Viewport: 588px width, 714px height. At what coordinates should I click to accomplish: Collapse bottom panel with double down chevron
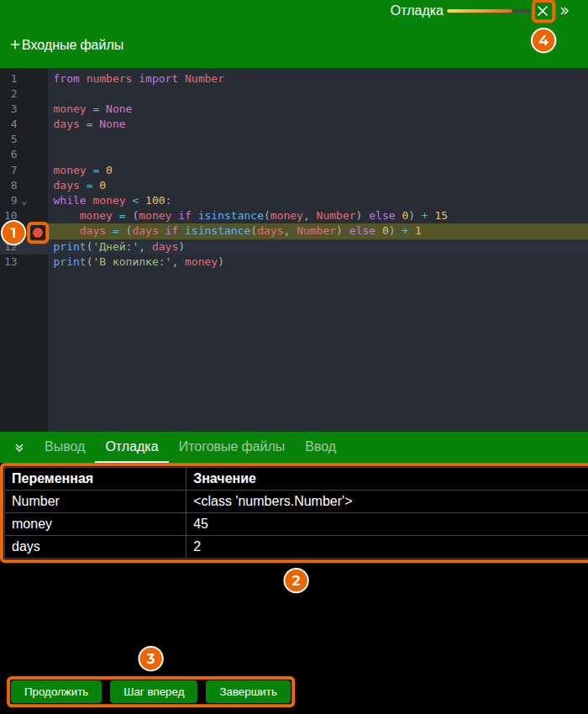coord(19,447)
